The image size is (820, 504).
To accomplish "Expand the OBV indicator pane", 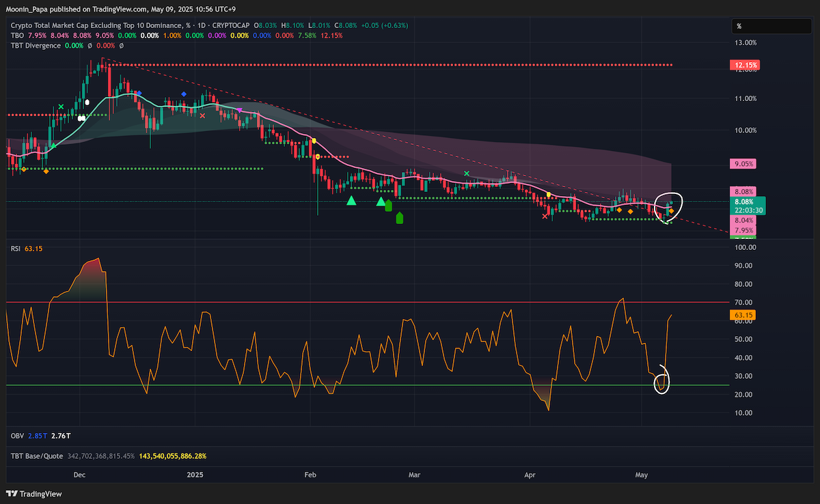I will (17, 435).
